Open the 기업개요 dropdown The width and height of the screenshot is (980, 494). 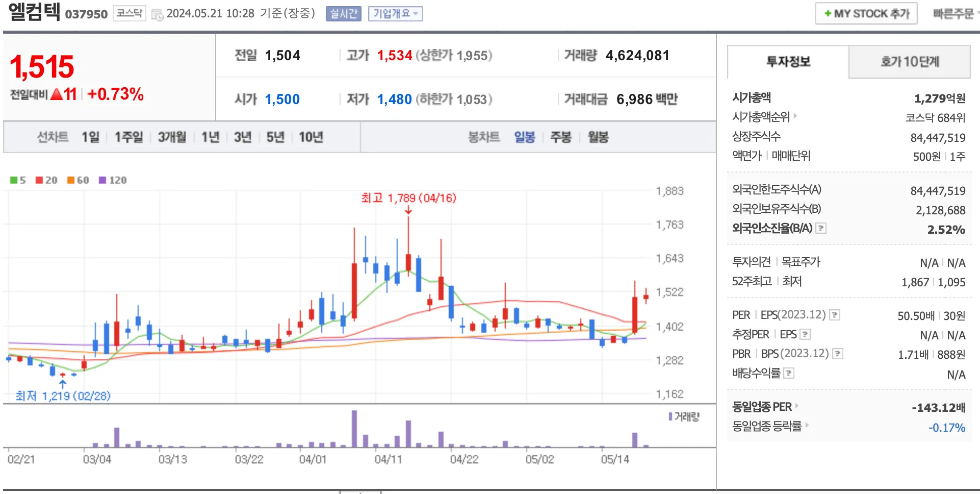click(396, 14)
